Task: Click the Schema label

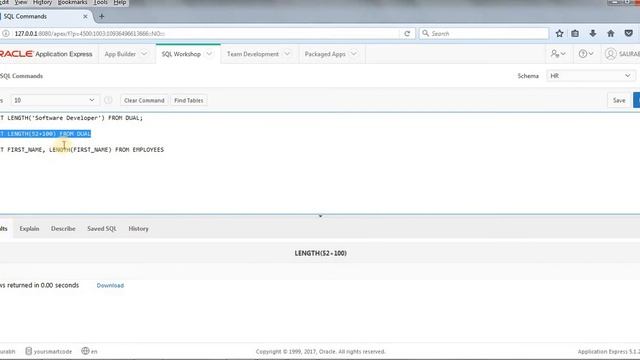Action: 528,76
